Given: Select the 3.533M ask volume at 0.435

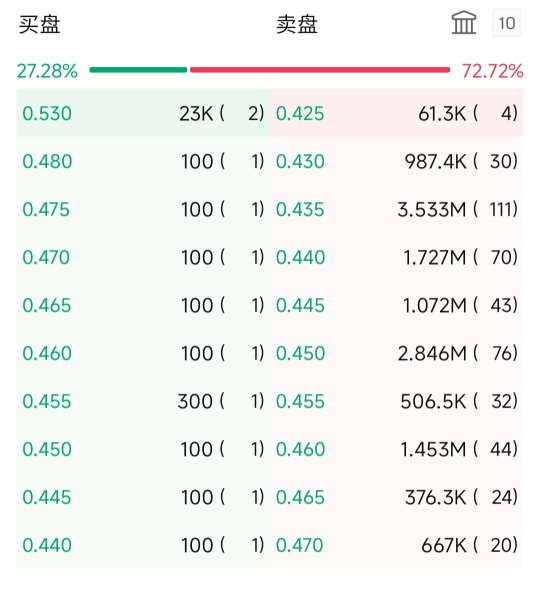Looking at the screenshot, I should [431, 210].
